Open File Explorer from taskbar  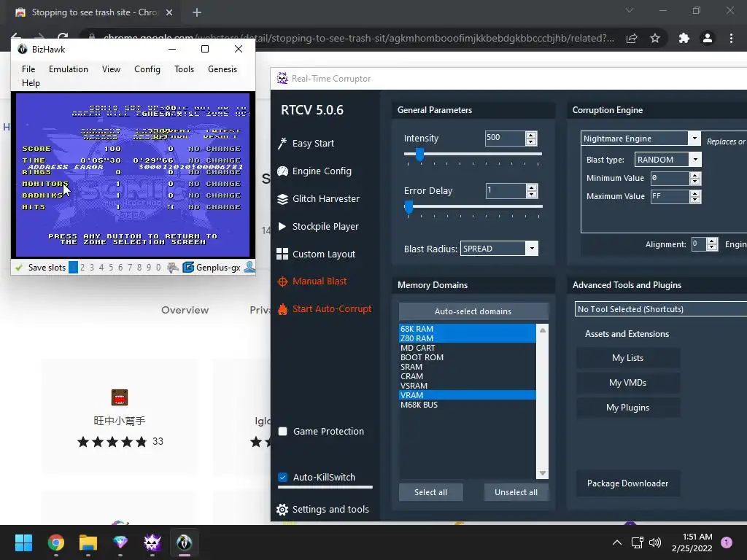(x=88, y=542)
